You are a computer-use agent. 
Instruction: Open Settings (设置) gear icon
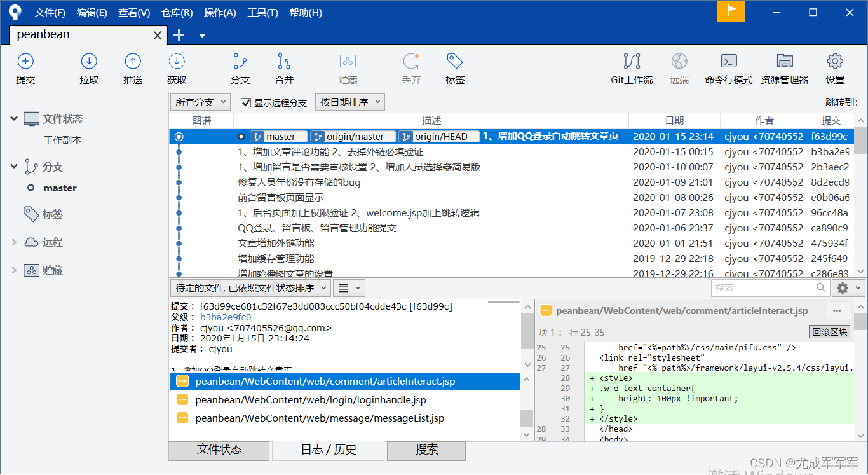[835, 61]
